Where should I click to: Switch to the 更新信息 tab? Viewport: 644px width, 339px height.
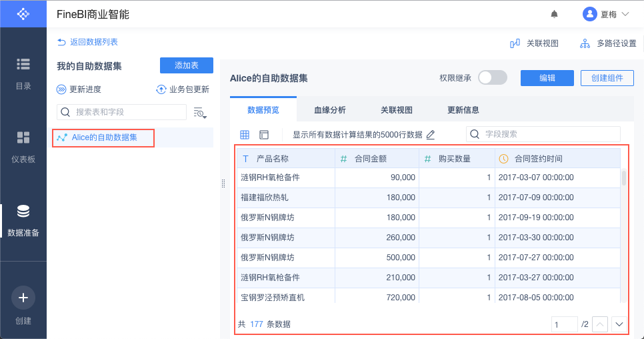[x=463, y=110]
